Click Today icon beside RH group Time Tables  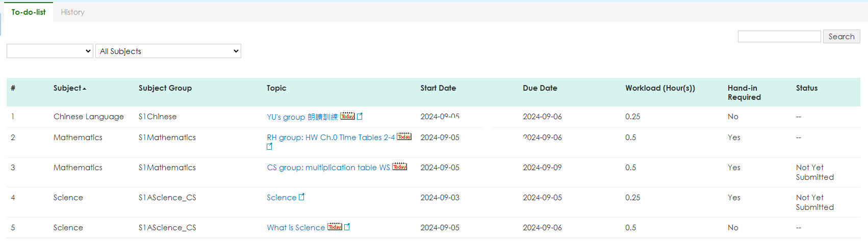click(404, 137)
